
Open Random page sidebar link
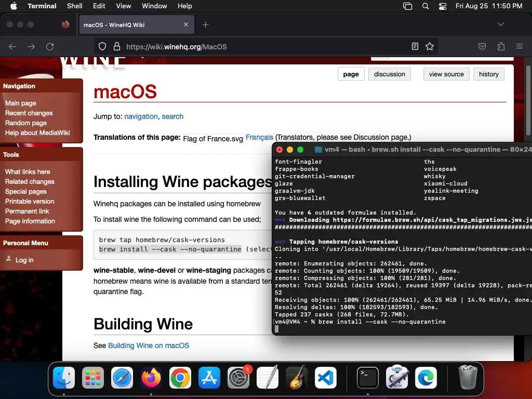(x=26, y=123)
